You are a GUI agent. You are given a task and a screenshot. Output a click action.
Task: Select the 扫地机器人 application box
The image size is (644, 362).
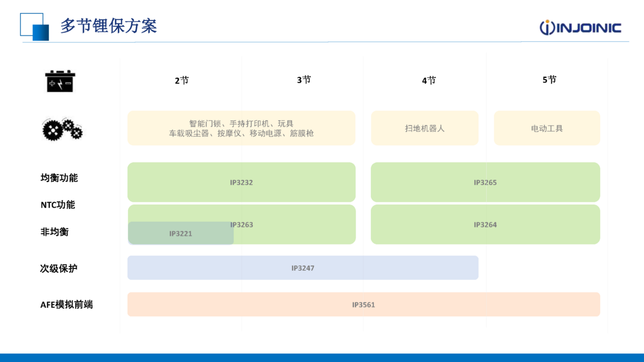coord(425,128)
